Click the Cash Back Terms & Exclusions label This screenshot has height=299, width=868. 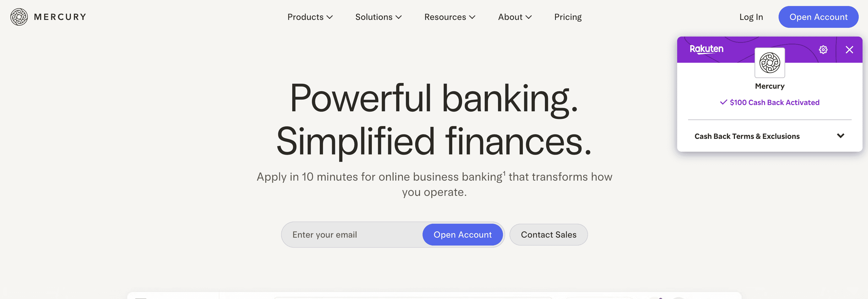pyautogui.click(x=747, y=136)
